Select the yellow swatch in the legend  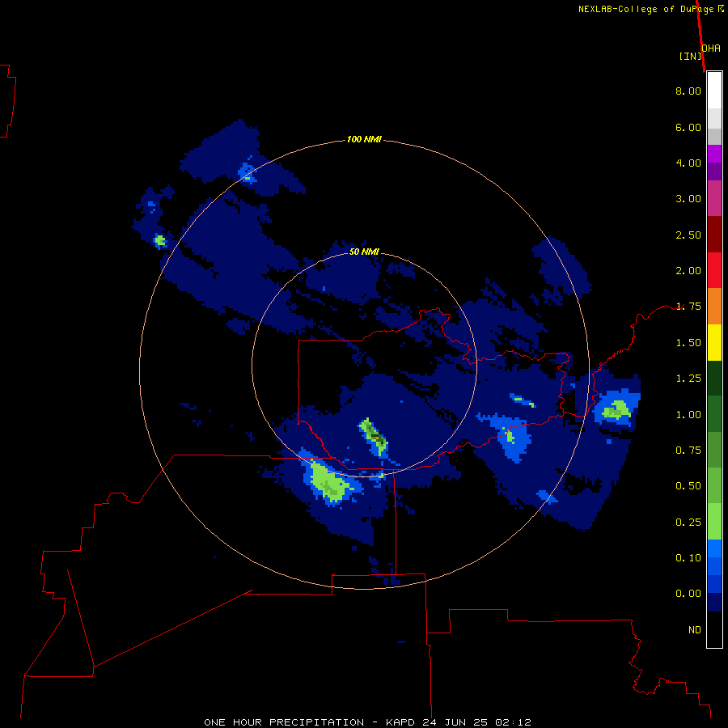(x=714, y=343)
